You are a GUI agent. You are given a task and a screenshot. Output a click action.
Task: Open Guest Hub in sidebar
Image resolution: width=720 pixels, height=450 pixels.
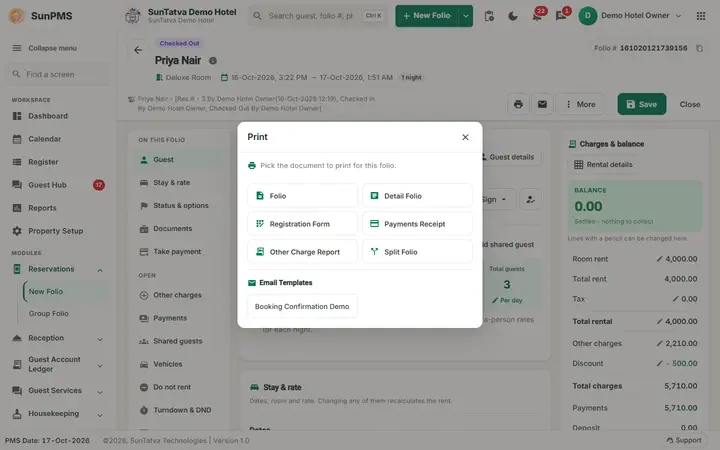(58, 185)
